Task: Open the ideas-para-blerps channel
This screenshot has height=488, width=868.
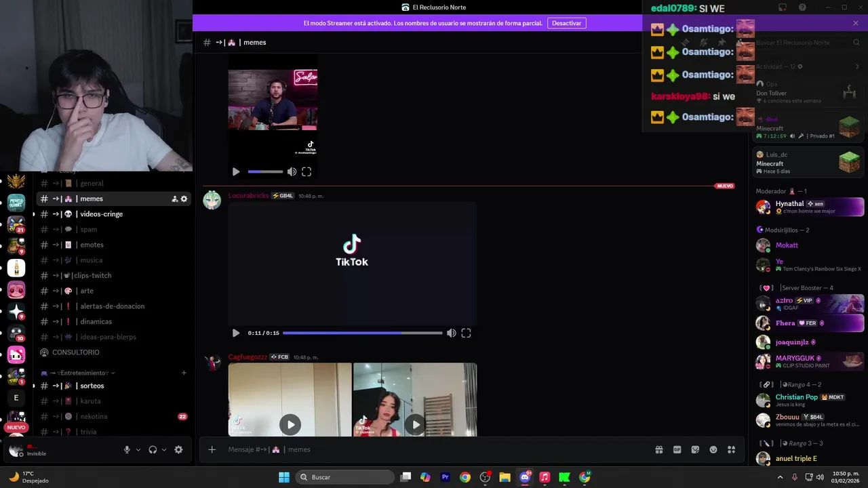Action: coord(113,337)
